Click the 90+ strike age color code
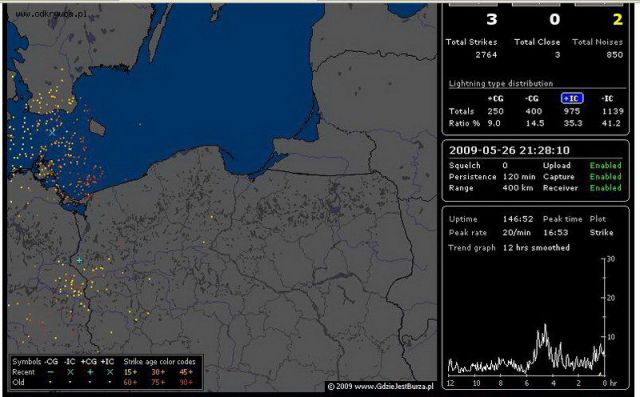The image size is (640, 397). point(185,382)
